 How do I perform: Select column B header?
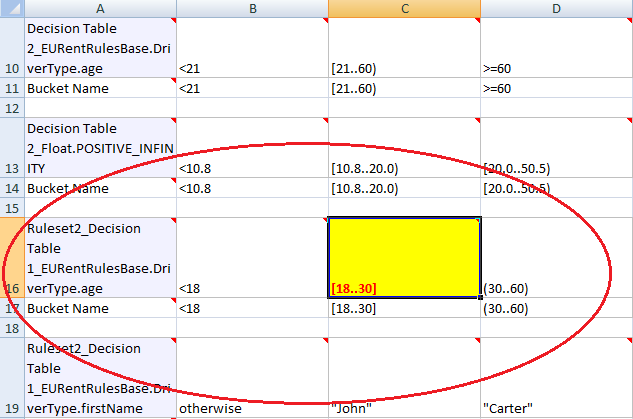pos(252,8)
